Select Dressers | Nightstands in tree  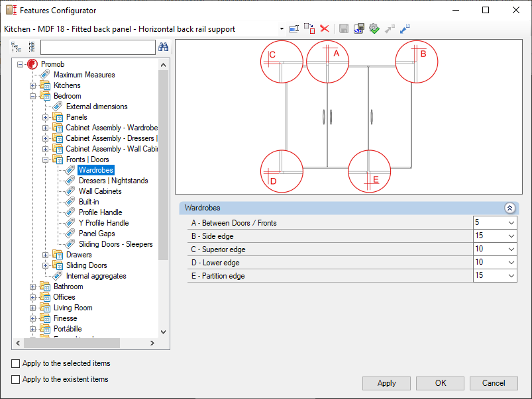coord(113,181)
